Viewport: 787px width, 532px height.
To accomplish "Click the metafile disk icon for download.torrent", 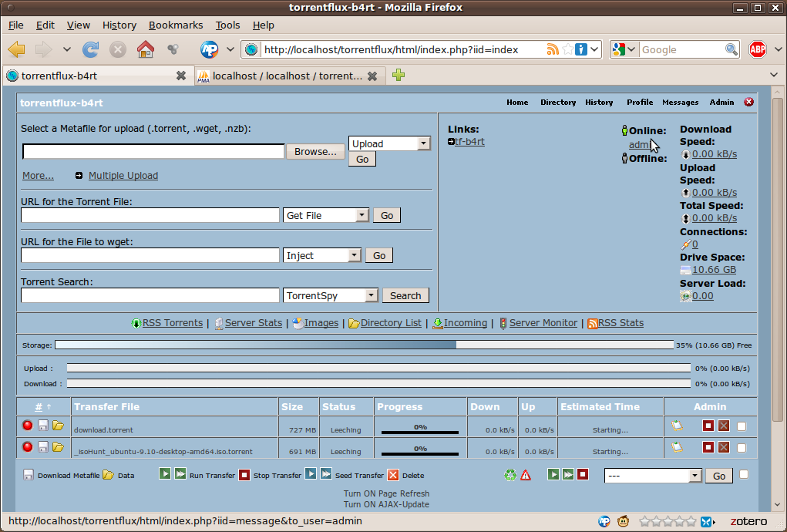I will pyautogui.click(x=43, y=426).
